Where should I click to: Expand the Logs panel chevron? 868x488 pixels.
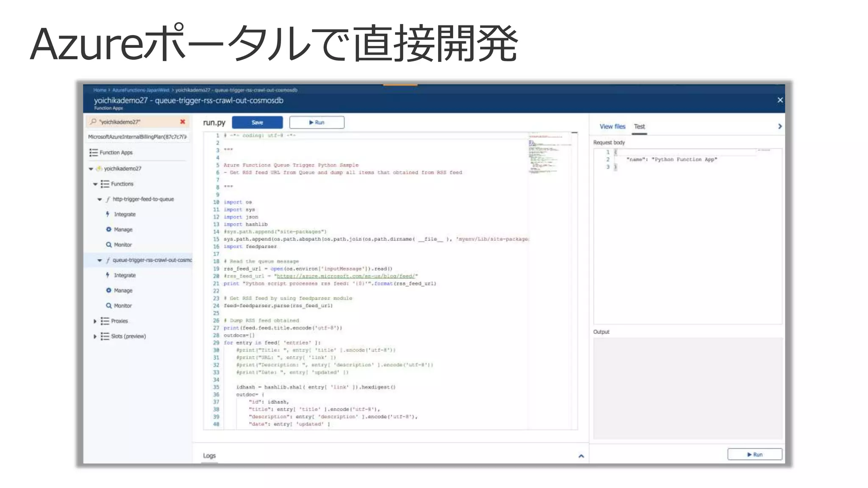coord(581,456)
